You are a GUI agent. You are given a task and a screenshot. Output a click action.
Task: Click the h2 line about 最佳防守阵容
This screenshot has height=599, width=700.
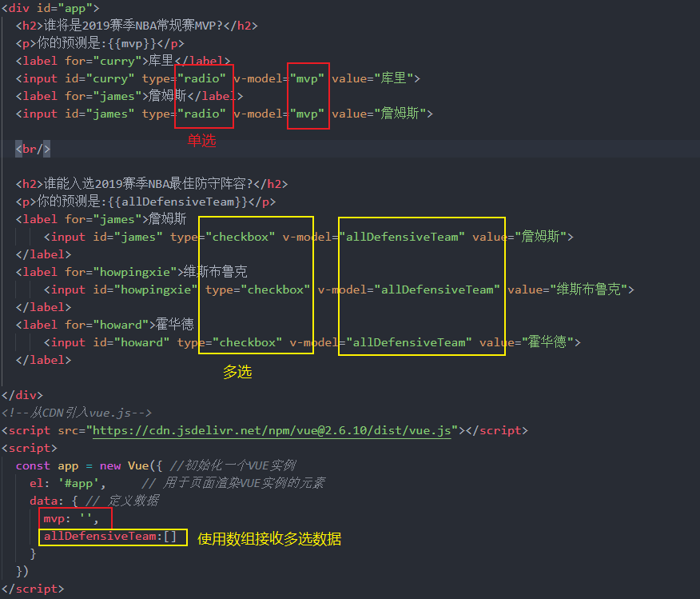[x=152, y=184]
